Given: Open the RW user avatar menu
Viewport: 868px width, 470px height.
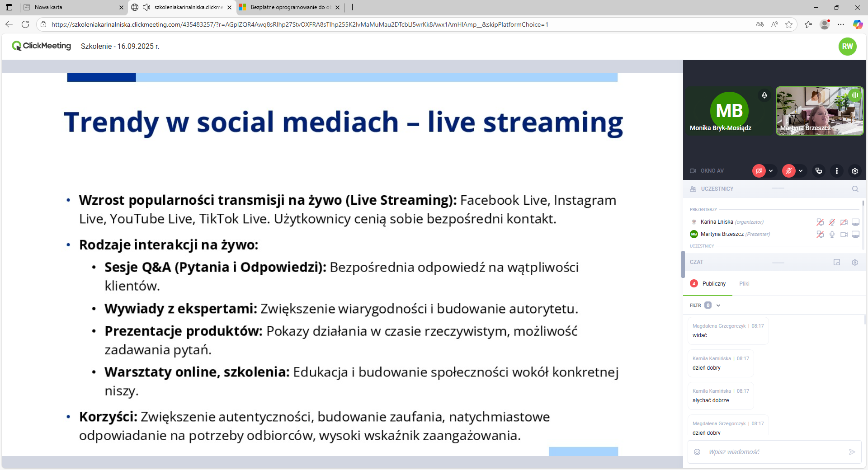Looking at the screenshot, I should 848,46.
